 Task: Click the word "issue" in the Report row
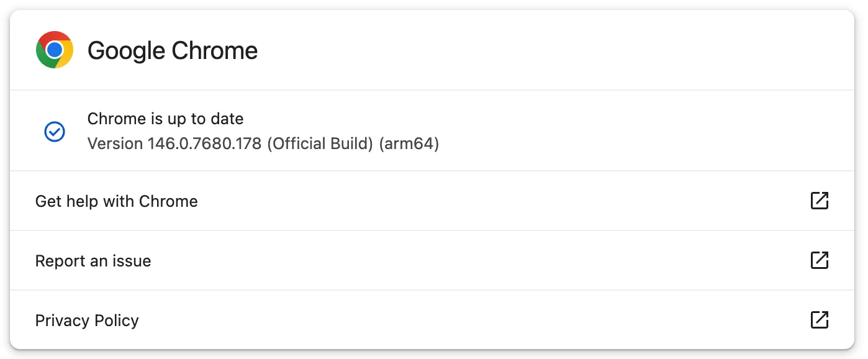[132, 261]
